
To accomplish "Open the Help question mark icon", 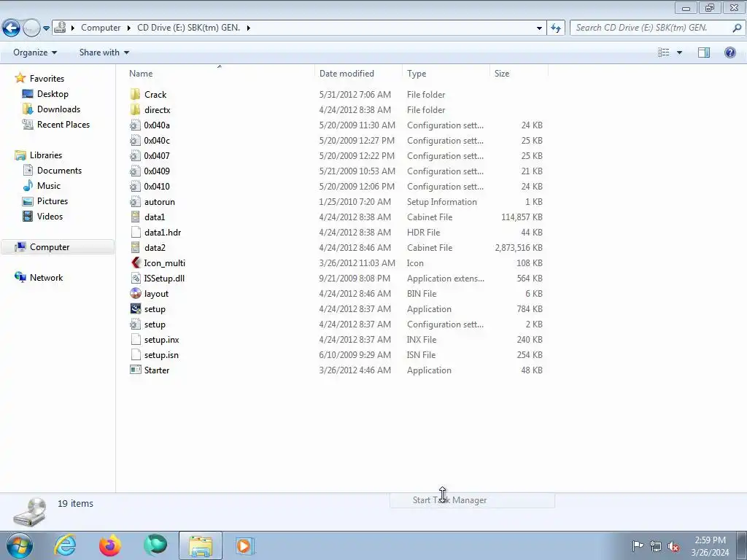I will coord(729,52).
